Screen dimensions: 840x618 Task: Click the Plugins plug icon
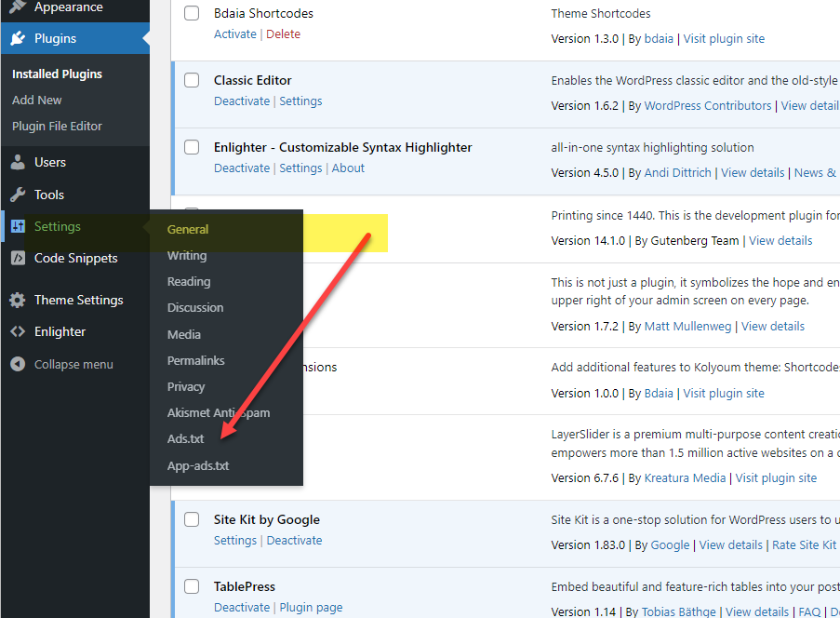tap(18, 38)
